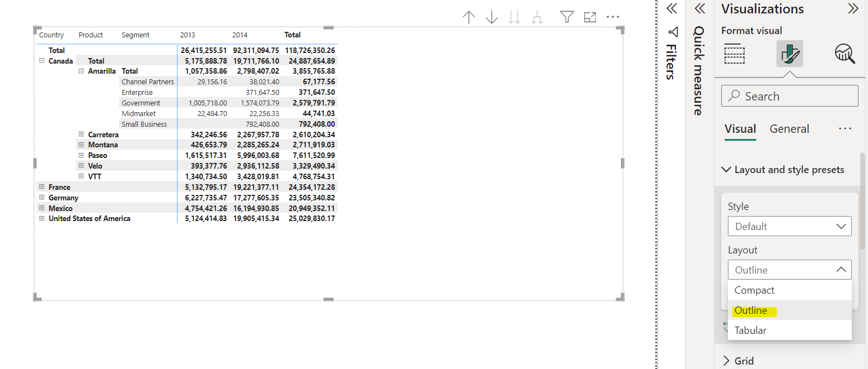Select the Government segment row
Screen dimensions: 868x369
[x=141, y=103]
